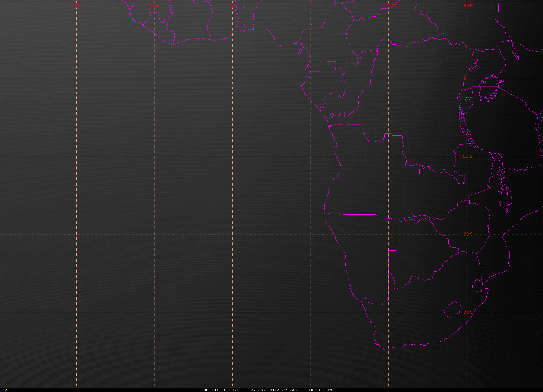Click the "30 S" latitude label
The image size is (543, 392).
468,312
